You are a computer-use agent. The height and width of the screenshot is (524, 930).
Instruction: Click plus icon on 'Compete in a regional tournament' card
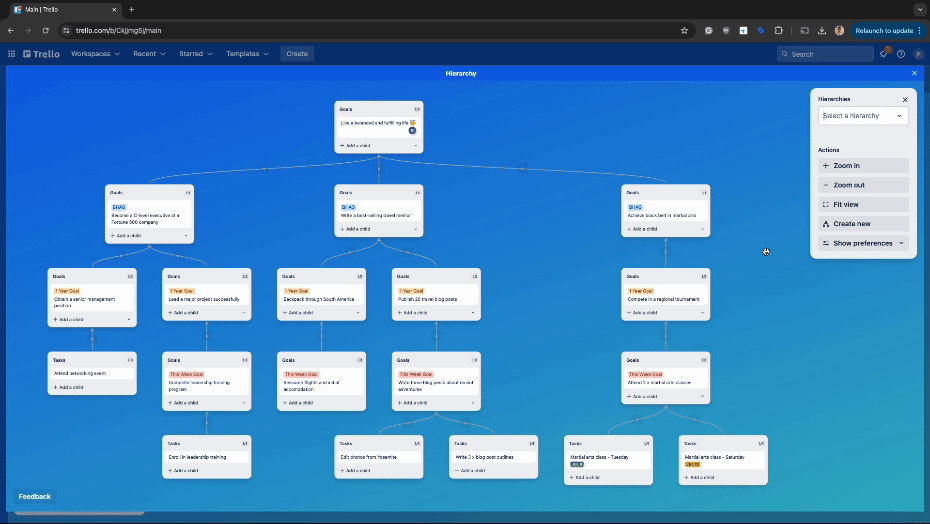click(629, 313)
